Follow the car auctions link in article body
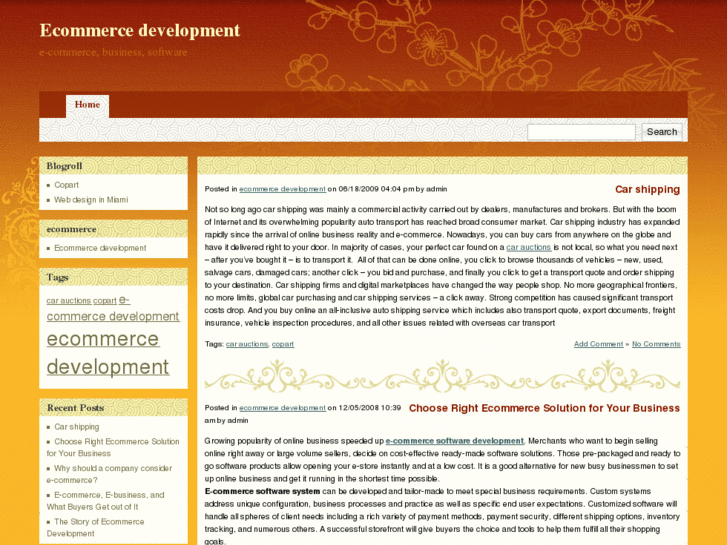 point(529,247)
